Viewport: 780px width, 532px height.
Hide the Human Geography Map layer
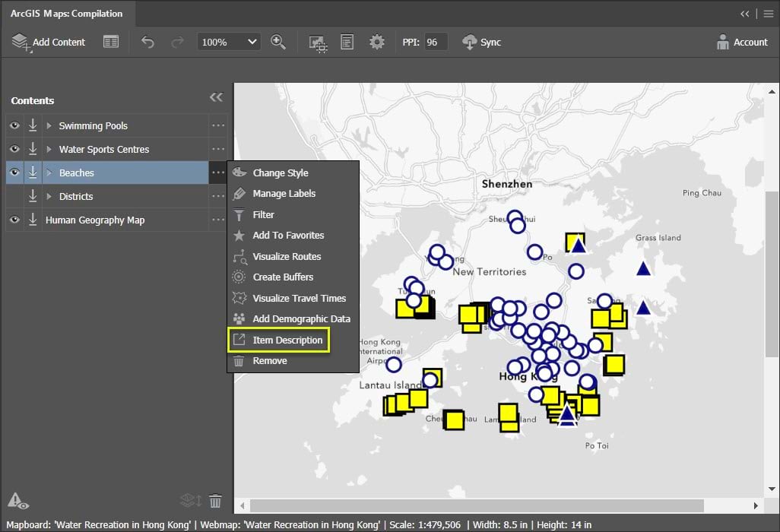point(14,220)
